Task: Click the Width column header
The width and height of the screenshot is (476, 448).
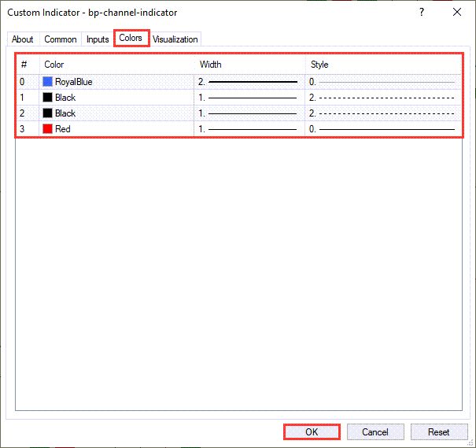Action: [x=250, y=65]
